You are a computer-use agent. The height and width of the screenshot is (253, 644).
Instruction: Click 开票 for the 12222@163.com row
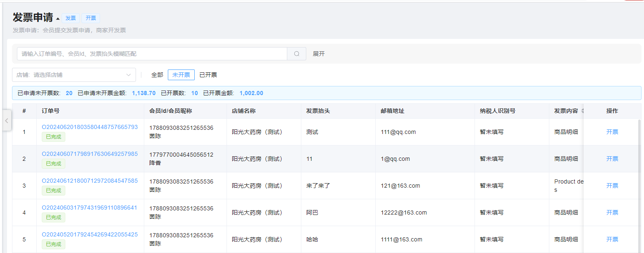click(612, 212)
